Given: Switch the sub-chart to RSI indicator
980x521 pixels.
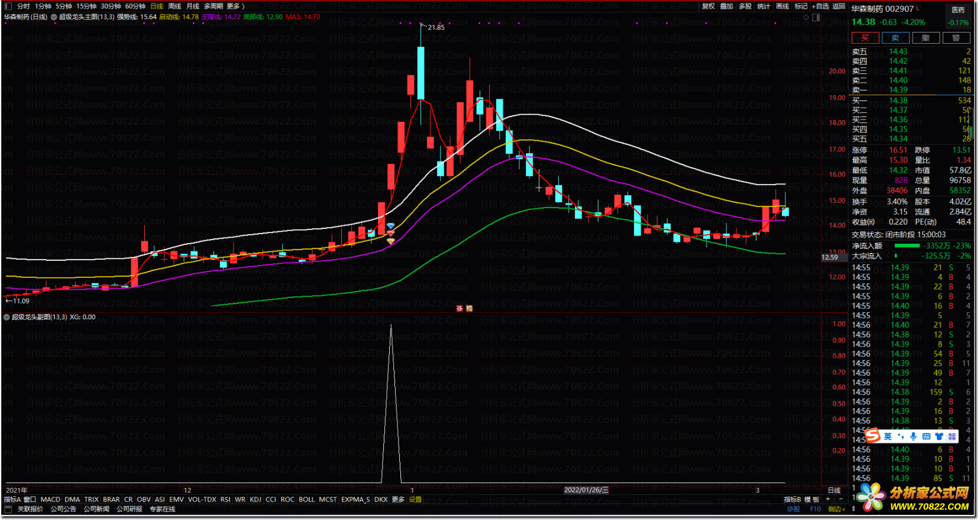Looking at the screenshot, I should 225,500.
